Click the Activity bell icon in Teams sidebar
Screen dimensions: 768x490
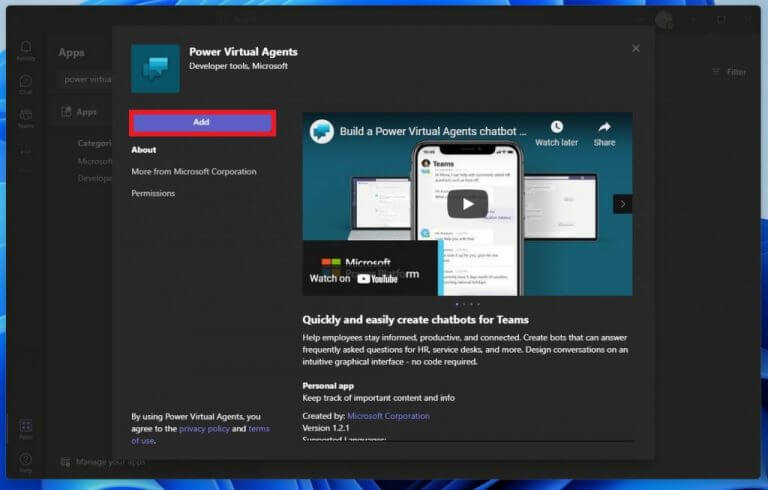(25, 47)
